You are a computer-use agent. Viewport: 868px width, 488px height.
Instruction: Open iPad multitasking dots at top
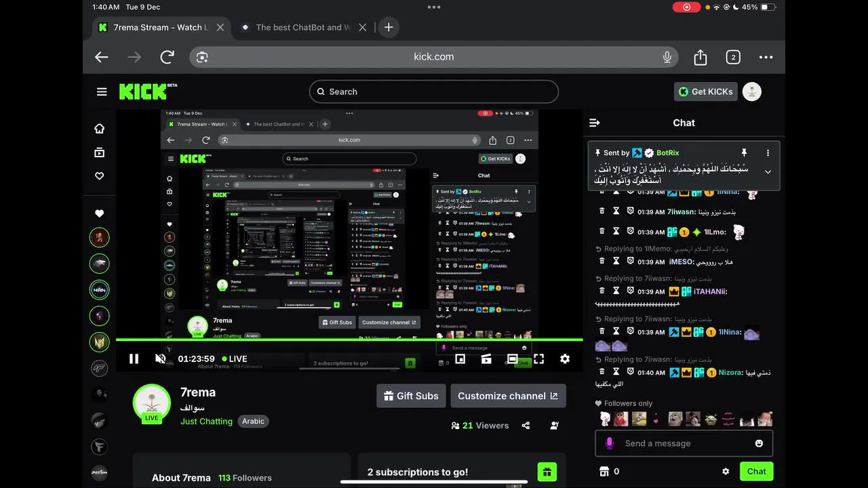[434, 7]
